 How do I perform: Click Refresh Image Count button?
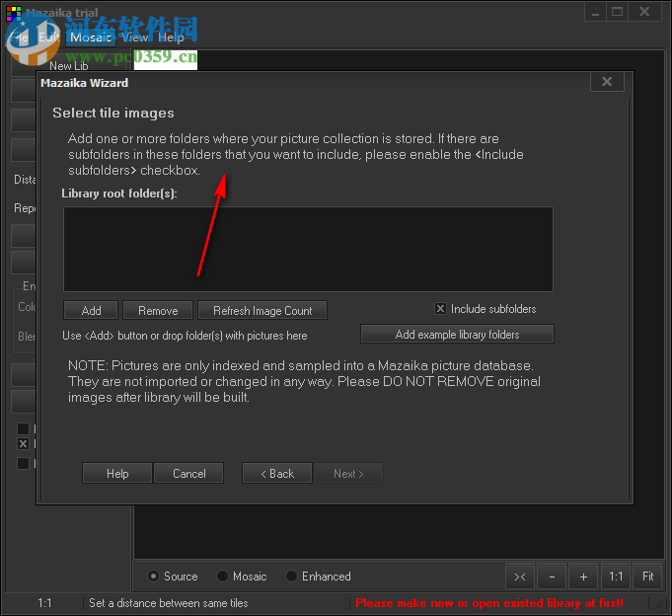pos(262,310)
